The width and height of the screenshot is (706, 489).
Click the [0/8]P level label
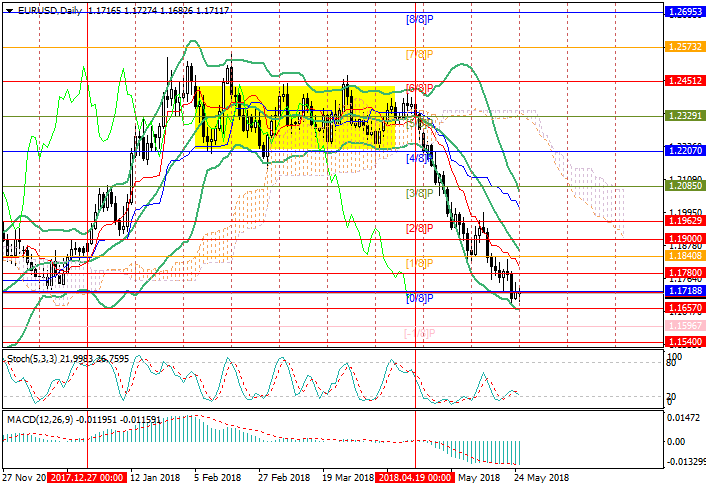[418, 299]
